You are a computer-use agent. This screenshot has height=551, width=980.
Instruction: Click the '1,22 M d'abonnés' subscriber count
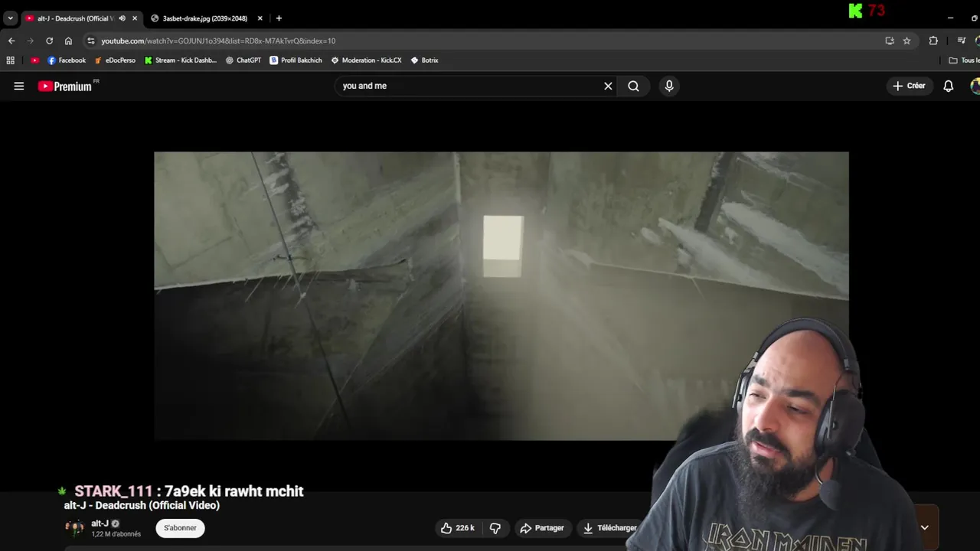(116, 534)
